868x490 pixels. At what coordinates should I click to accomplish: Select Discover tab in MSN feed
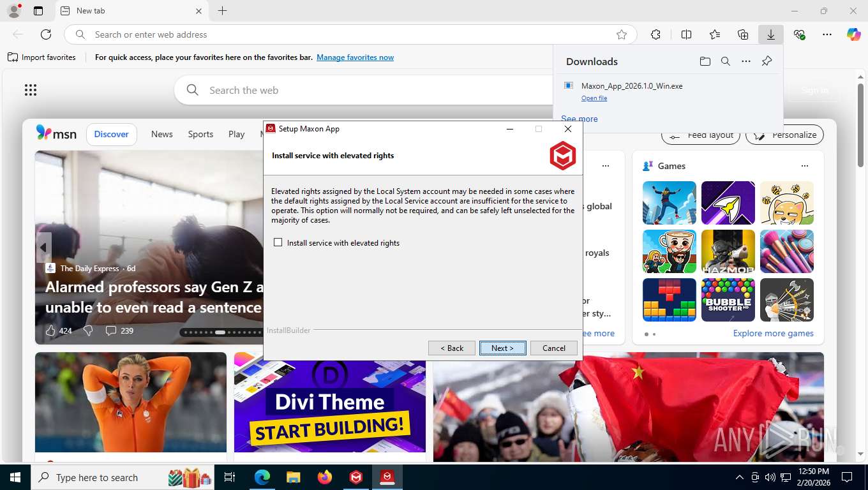coord(112,134)
